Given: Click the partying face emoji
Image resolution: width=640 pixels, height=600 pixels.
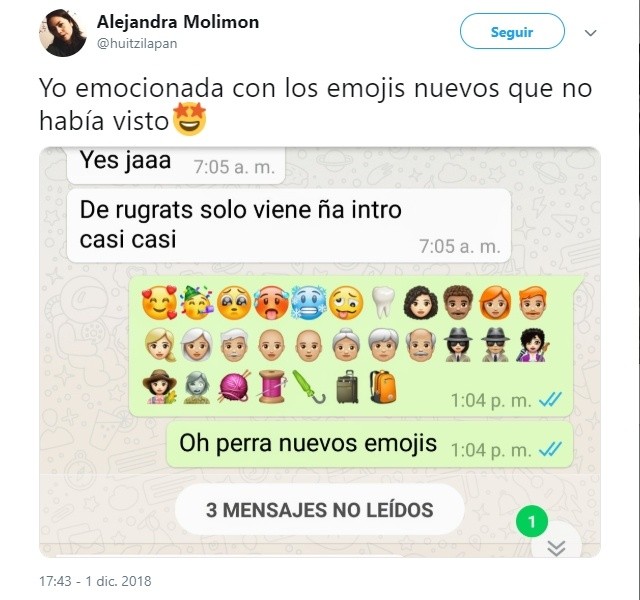Looking at the screenshot, I should [197, 303].
